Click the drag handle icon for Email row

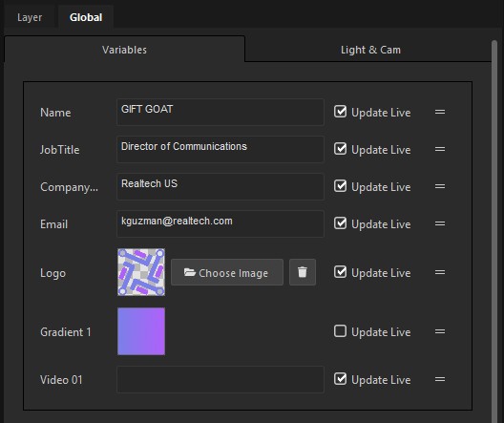pyautogui.click(x=440, y=223)
